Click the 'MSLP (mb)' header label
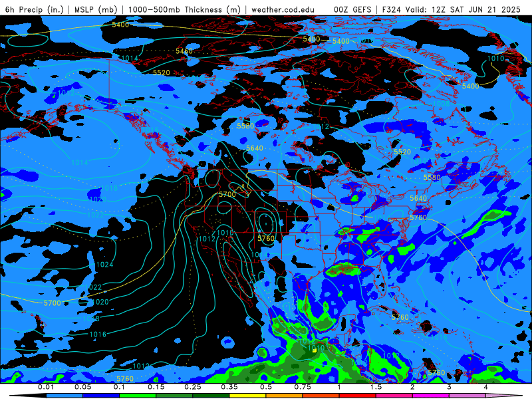Screen dimensions: 532x399 [96, 9]
